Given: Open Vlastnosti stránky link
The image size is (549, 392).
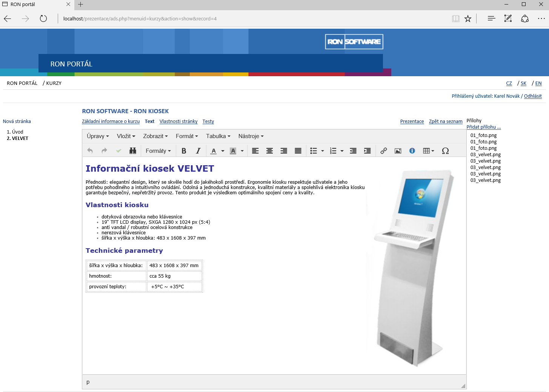Looking at the screenshot, I should 178,121.
